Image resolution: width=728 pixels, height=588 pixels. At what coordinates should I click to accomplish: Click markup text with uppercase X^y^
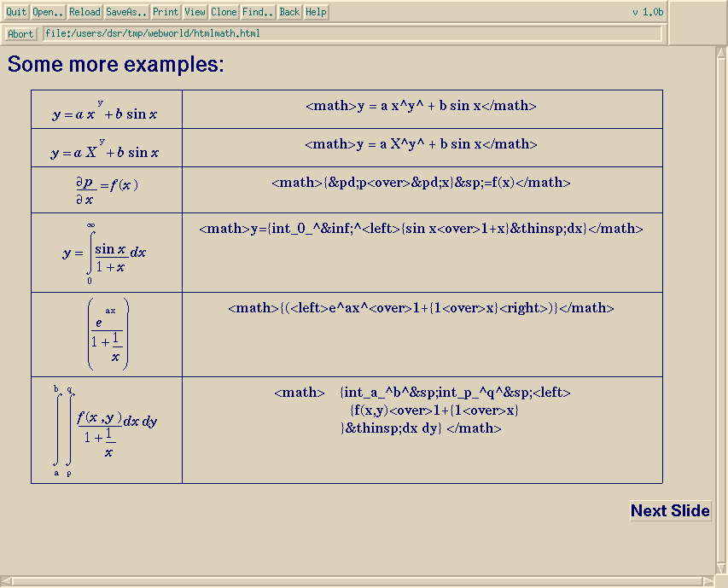[421, 144]
